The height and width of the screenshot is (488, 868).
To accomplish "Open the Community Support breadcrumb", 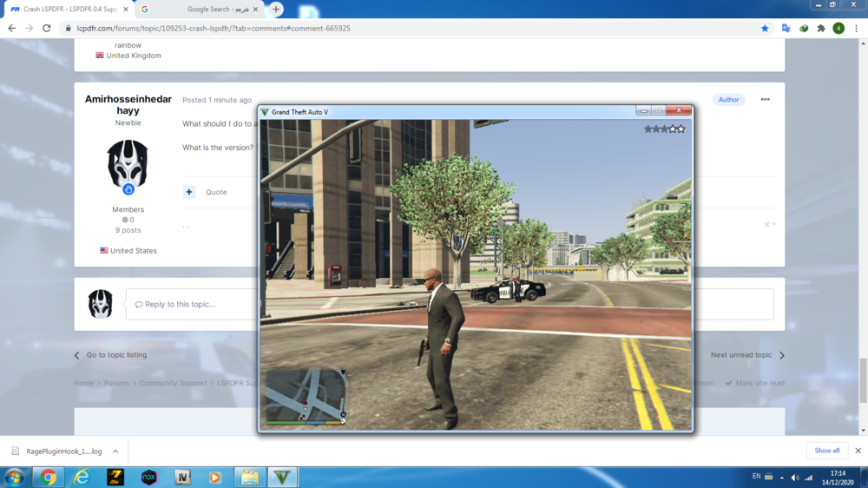I will [x=173, y=383].
